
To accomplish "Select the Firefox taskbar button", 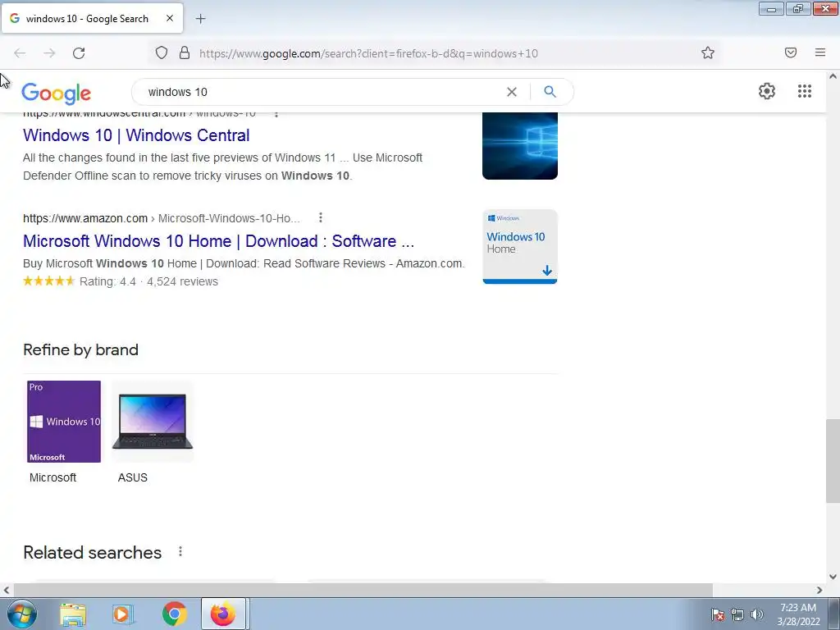I will 223,614.
